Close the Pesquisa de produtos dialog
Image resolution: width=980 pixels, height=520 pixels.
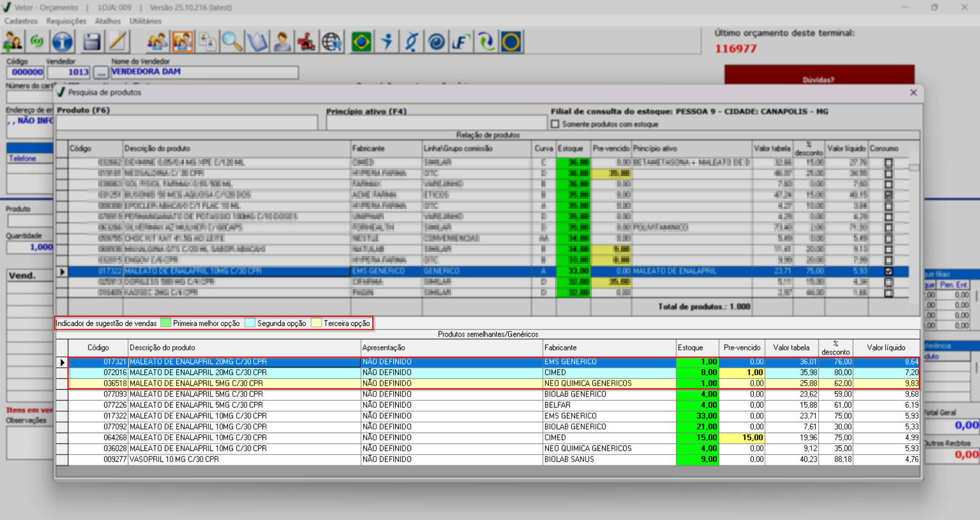[913, 92]
